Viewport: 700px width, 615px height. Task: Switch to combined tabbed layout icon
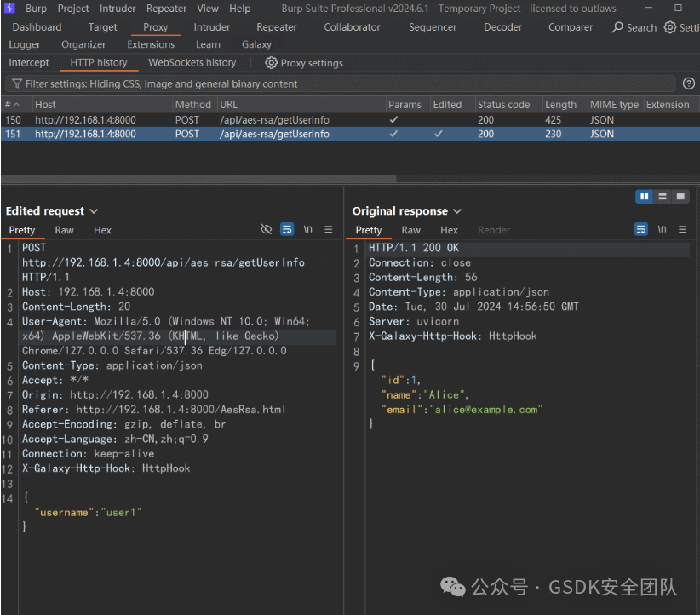(680, 197)
